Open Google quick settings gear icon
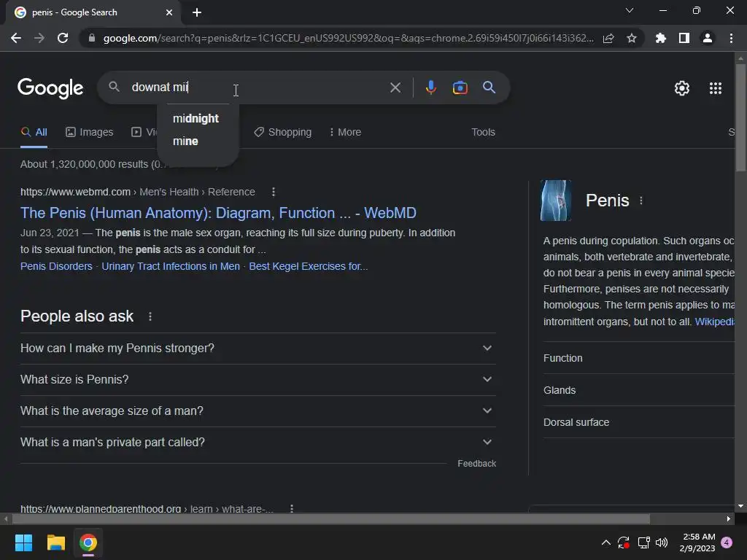Image resolution: width=747 pixels, height=560 pixels. [682, 88]
